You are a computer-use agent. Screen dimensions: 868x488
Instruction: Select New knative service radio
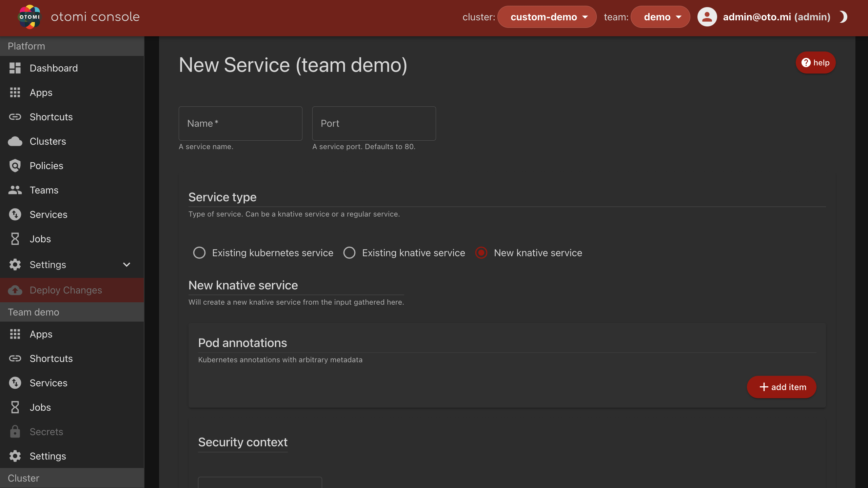click(x=481, y=253)
